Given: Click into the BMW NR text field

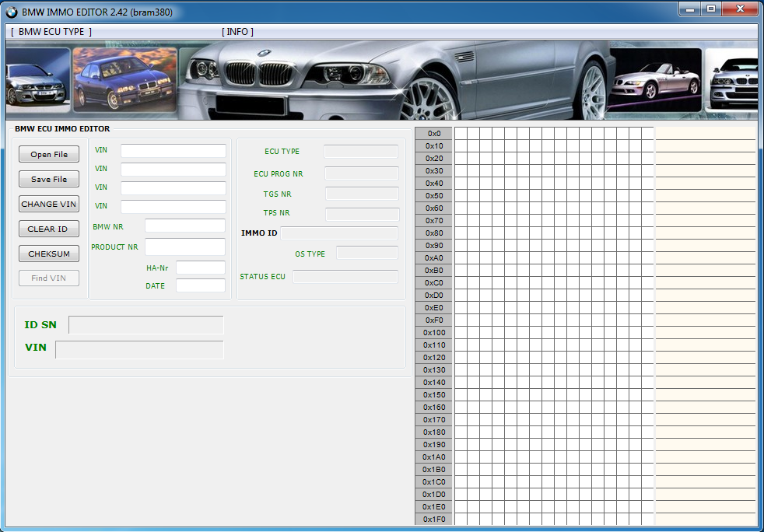Looking at the screenshot, I should (x=184, y=226).
